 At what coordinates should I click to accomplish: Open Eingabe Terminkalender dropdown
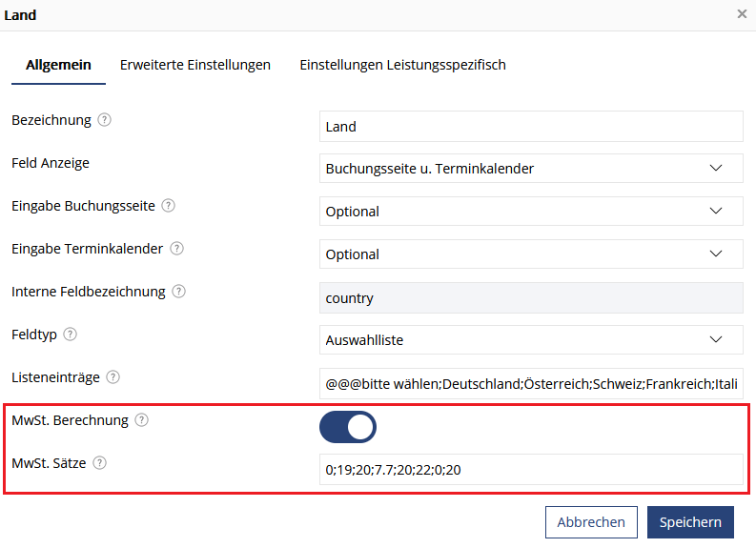pyautogui.click(x=531, y=254)
